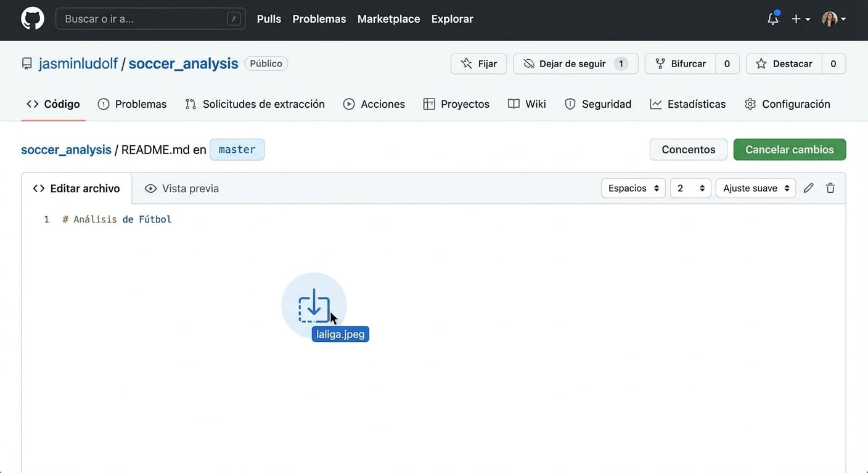
Task: Open Pulls in the top navigation
Action: pyautogui.click(x=269, y=19)
